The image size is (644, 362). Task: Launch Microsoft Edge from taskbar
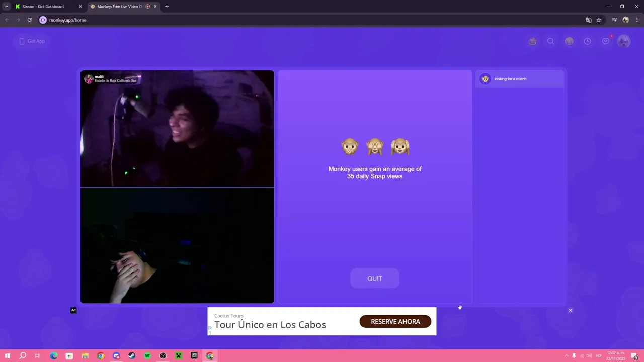(x=54, y=356)
